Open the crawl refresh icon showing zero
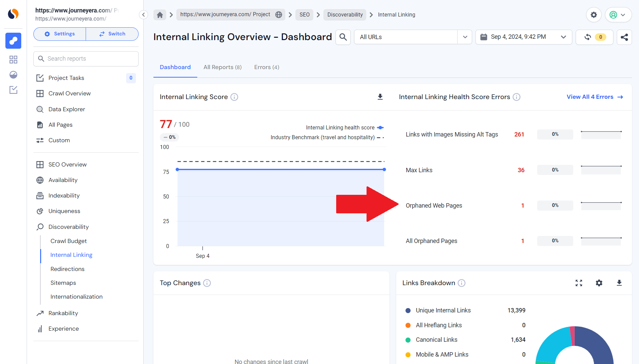 (x=594, y=37)
